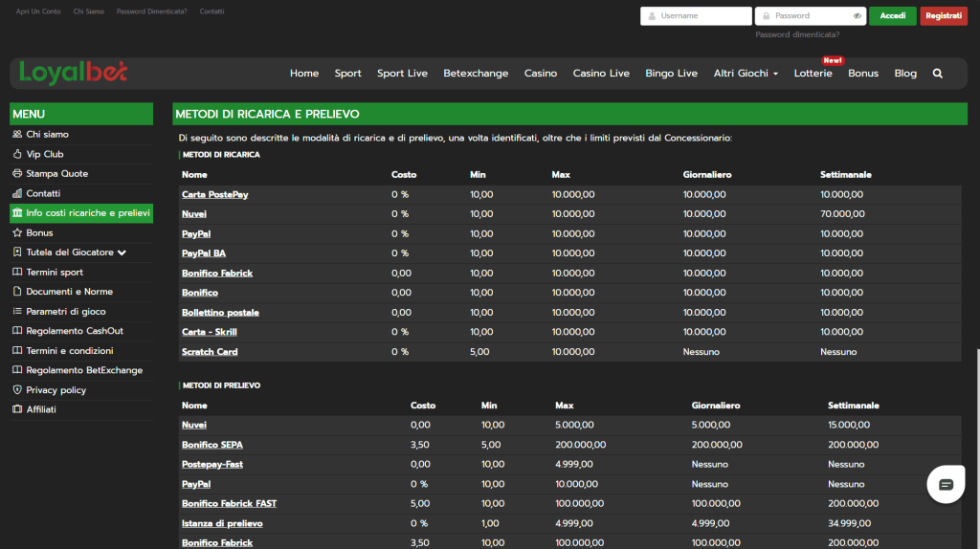Expand the Altri Giochi dropdown menu

point(746,74)
